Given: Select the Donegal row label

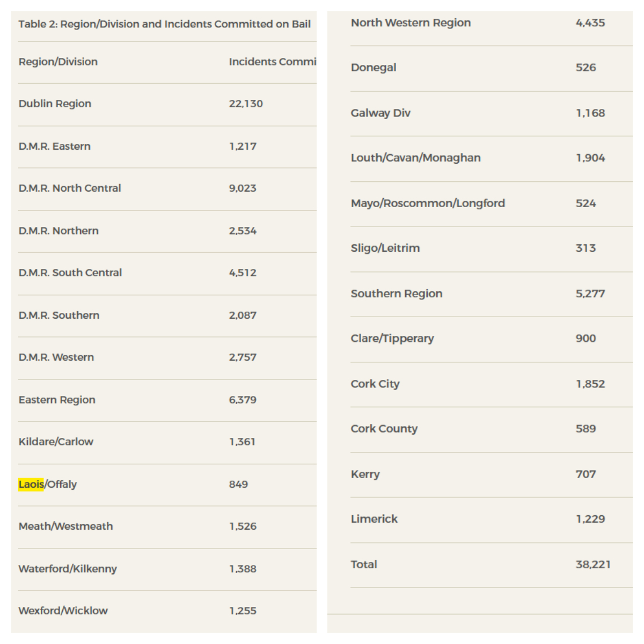Looking at the screenshot, I should click(x=374, y=68).
